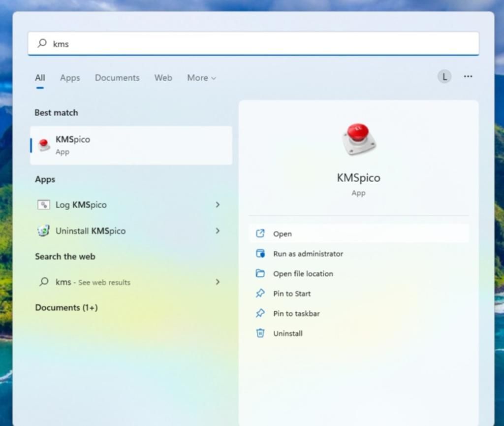Image resolution: width=504 pixels, height=426 pixels.
Task: Choose Pin to taskbar
Action: tap(358, 314)
